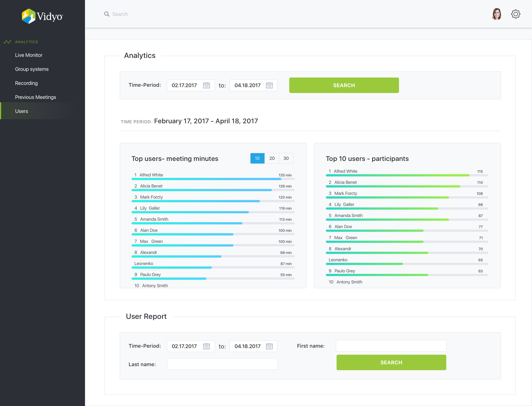Select Alan Doe in participants list
The image size is (532, 406).
343,227
